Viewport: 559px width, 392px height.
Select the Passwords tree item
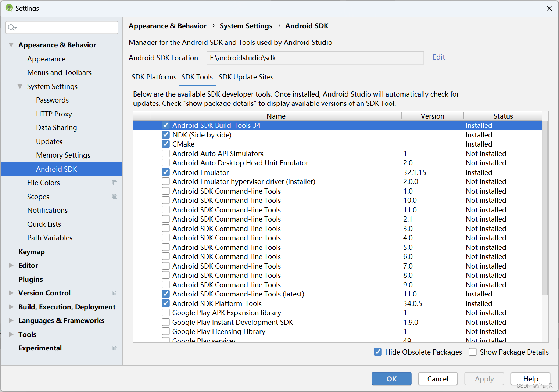click(x=52, y=100)
